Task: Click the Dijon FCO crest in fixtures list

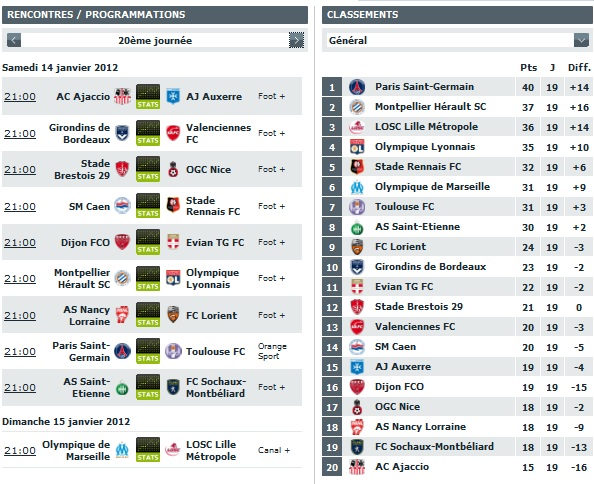Action: pos(122,242)
